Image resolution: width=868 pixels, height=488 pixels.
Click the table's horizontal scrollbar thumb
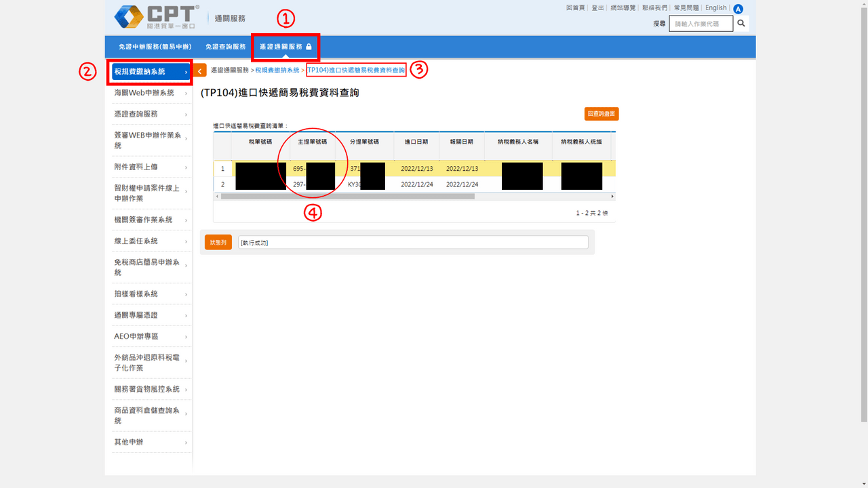pyautogui.click(x=348, y=197)
